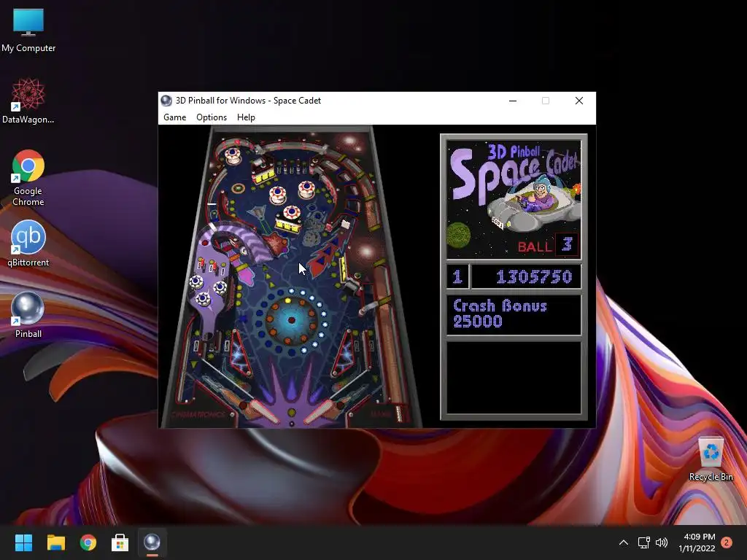Click the blue circular center target
747x560 pixels.
click(x=291, y=320)
